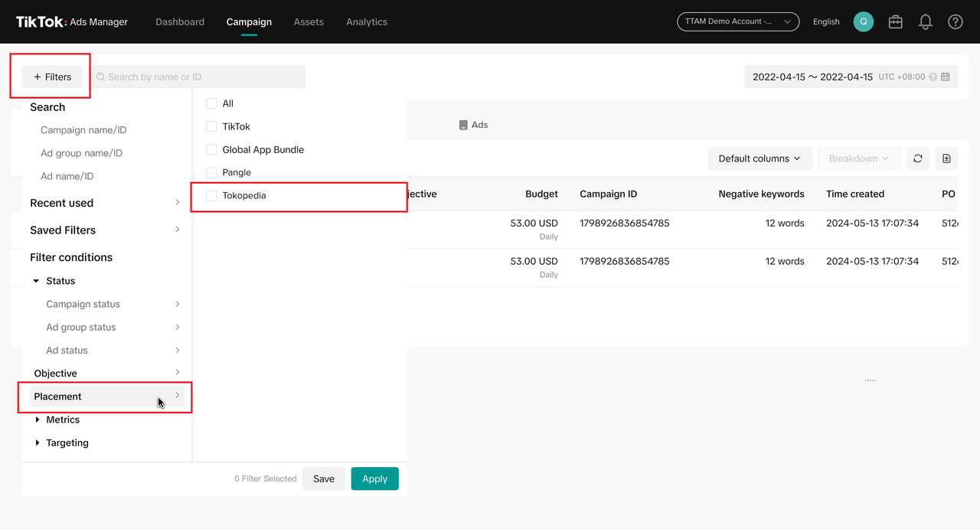This screenshot has width=980, height=529.
Task: Open the TTAM Demo Account selector
Action: 737,21
